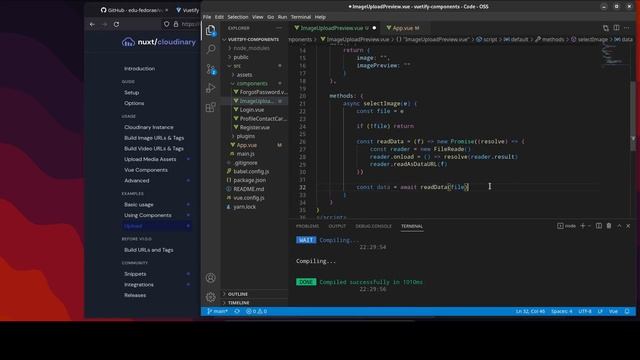This screenshot has width=640, height=360.
Task: Open the Edit menu
Action: [x=219, y=17]
